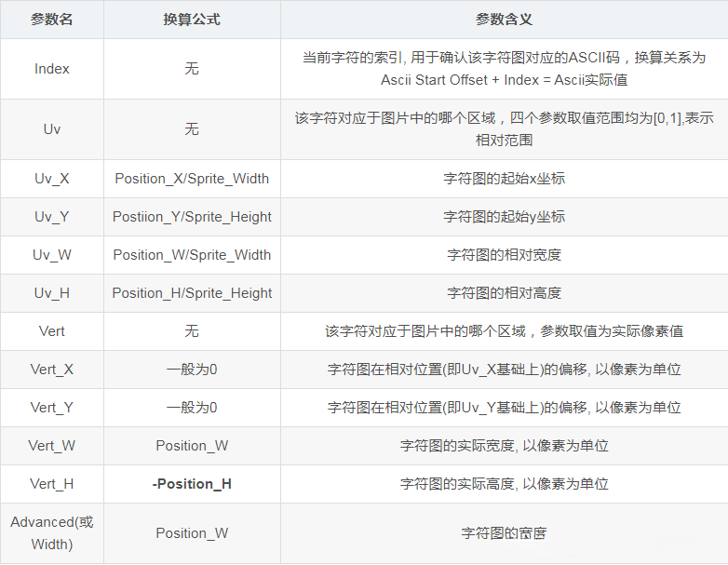Click the 参数名 column header
The image size is (728, 565).
(x=51, y=20)
